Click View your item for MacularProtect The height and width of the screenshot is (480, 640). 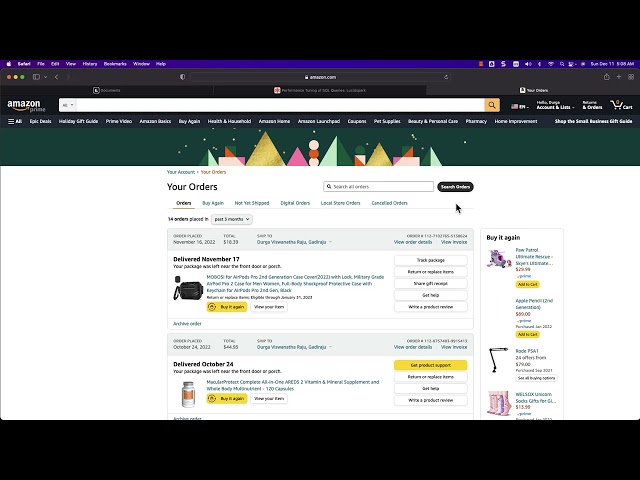pos(269,398)
